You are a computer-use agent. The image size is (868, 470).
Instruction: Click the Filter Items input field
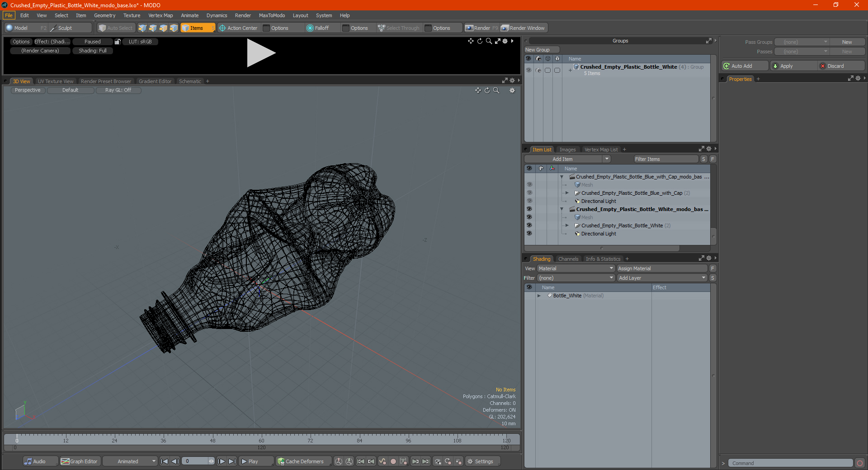coord(666,159)
